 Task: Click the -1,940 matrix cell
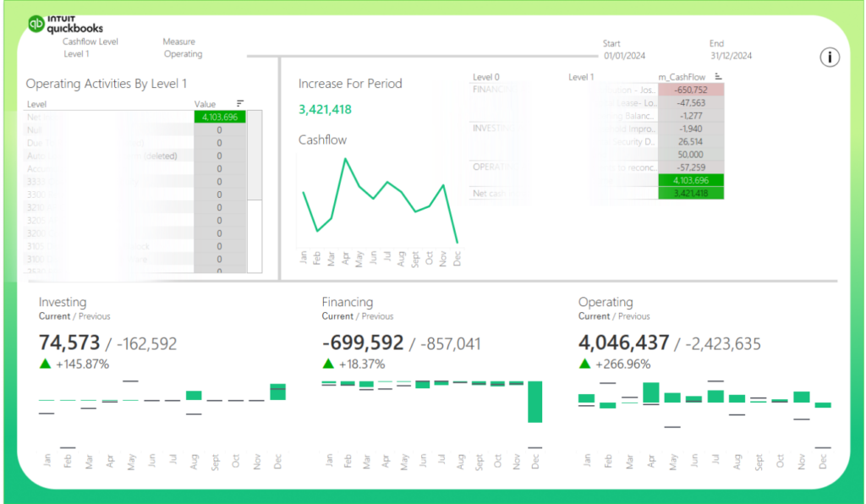coord(691,129)
